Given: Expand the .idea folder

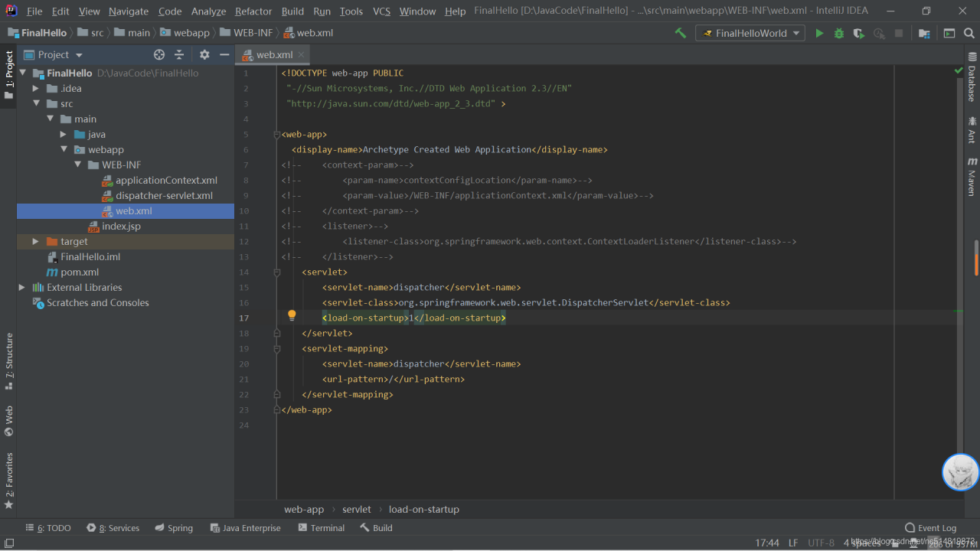Looking at the screenshot, I should tap(36, 88).
